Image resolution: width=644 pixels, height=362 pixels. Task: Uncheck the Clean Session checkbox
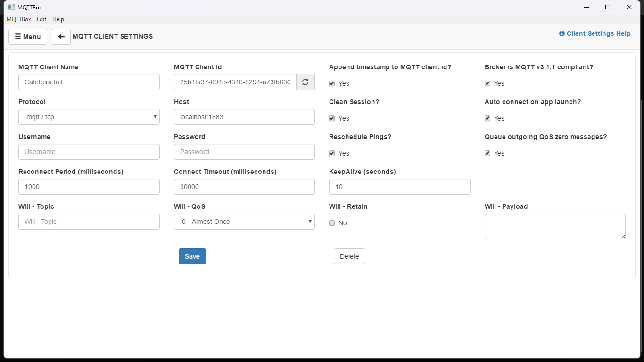[x=332, y=118]
